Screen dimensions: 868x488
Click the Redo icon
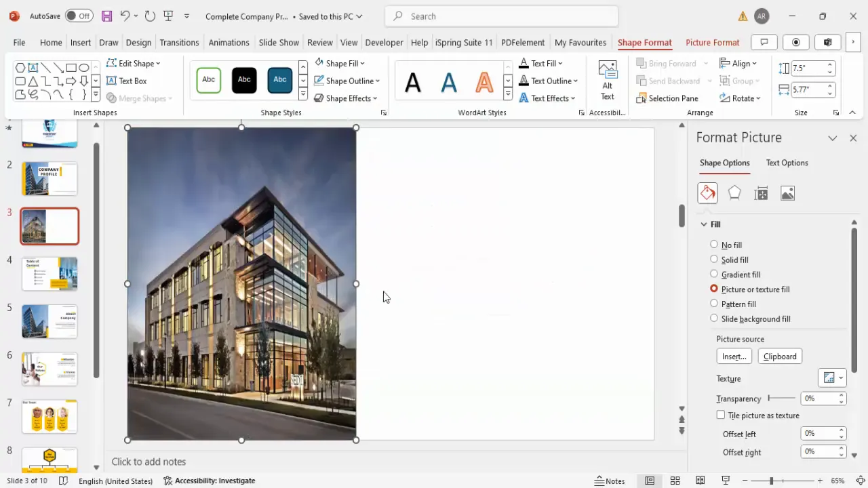tap(150, 16)
